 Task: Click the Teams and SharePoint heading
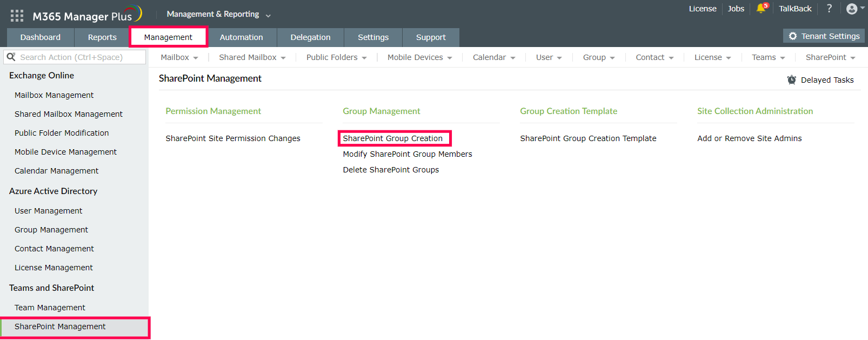pos(51,288)
